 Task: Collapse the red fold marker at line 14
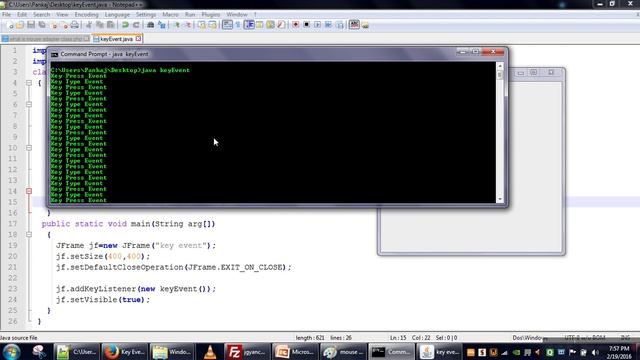coord(29,191)
